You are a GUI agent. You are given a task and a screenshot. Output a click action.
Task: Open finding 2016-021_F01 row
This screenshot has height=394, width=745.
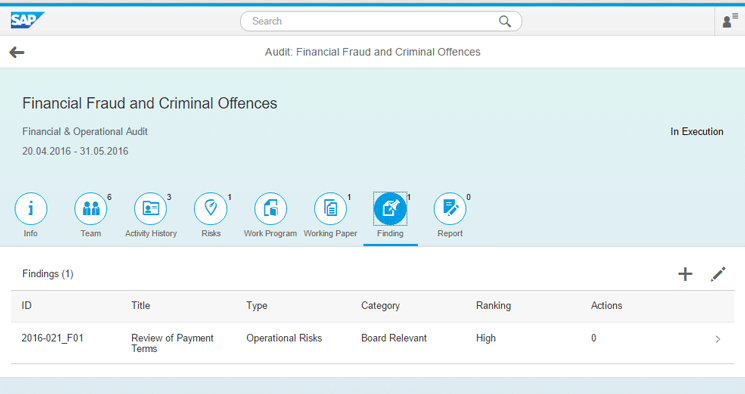click(x=372, y=343)
